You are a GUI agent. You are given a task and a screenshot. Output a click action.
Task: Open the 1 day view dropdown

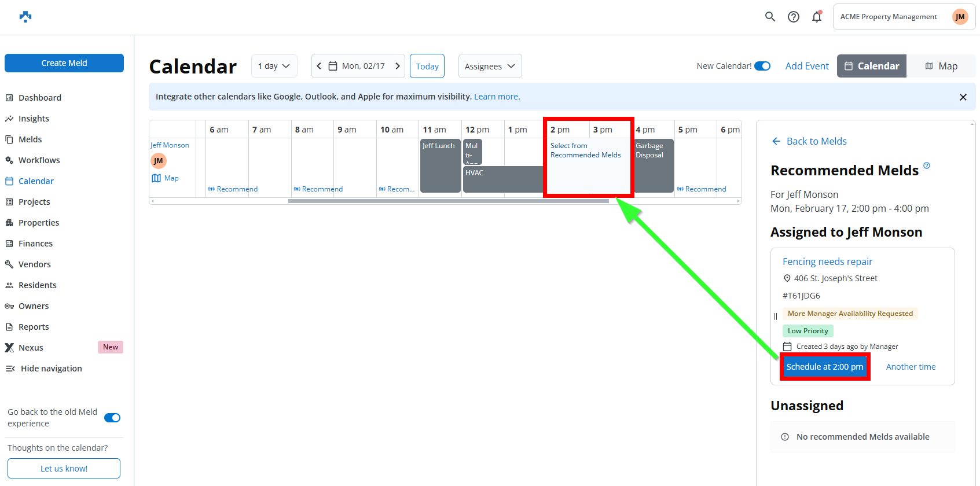click(x=274, y=66)
